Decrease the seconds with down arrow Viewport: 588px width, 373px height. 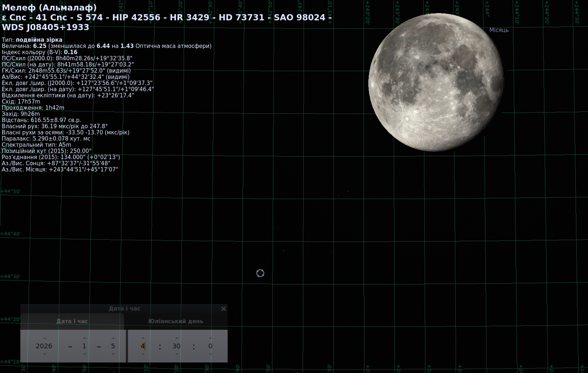(211, 354)
